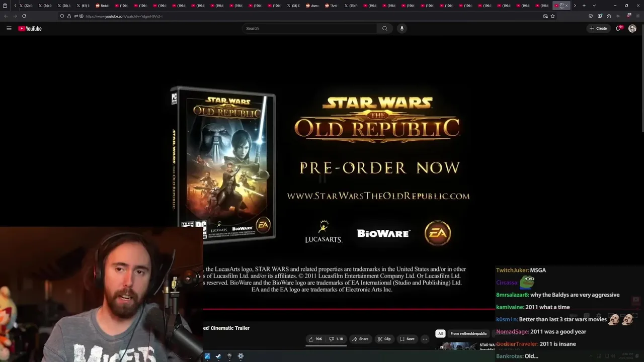Screen dimensions: 644x362
Task: Open the Pocket save icon
Action: (x=591, y=16)
